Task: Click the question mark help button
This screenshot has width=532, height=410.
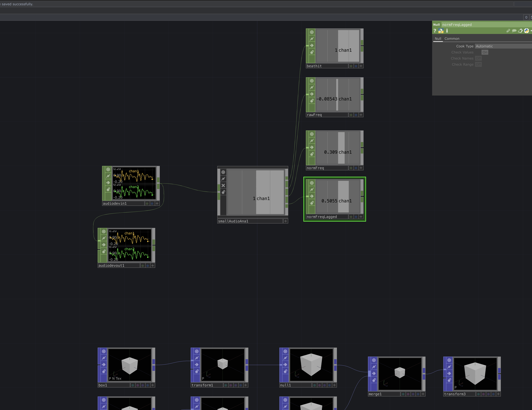Action: 435,31
